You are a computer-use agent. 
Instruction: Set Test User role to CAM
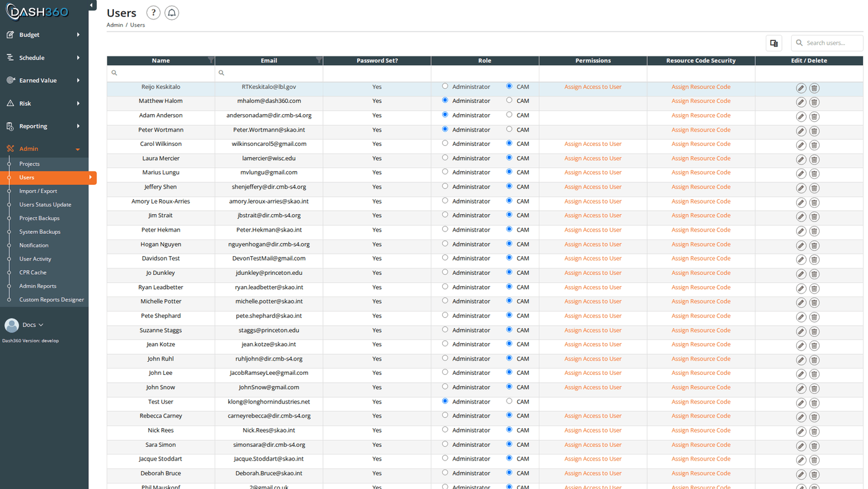(x=509, y=401)
